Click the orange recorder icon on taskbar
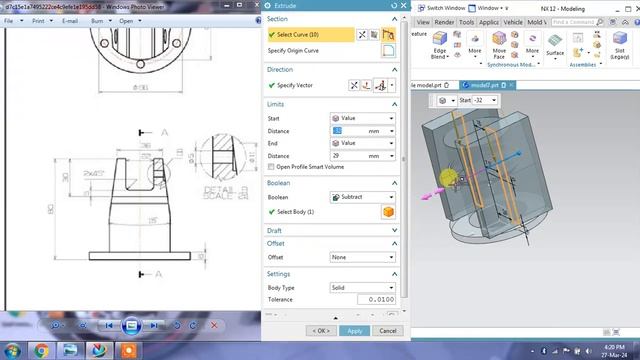 [x=129, y=351]
